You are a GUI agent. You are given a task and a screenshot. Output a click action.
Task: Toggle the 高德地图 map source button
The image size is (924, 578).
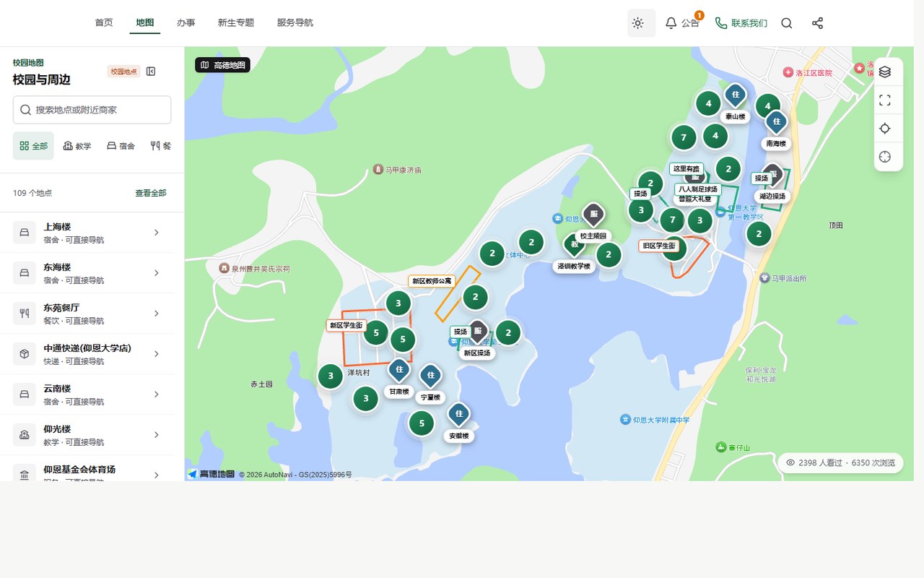click(x=222, y=65)
